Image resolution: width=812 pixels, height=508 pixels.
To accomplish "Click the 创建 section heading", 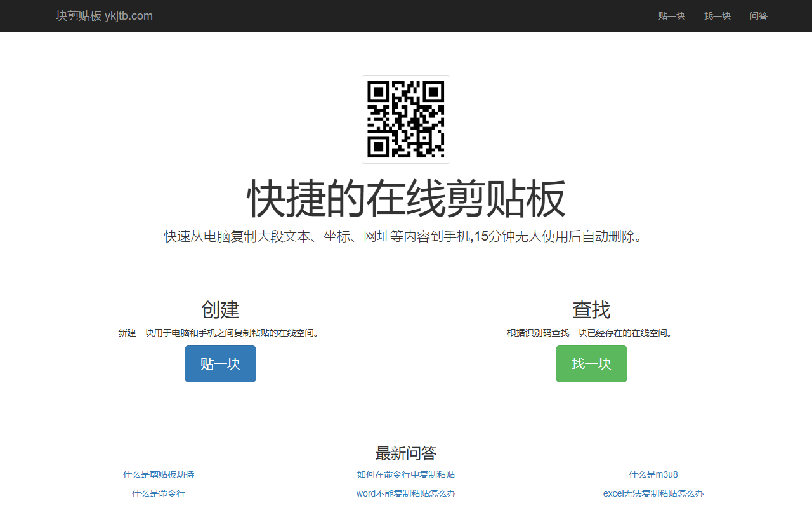I will coord(220,310).
